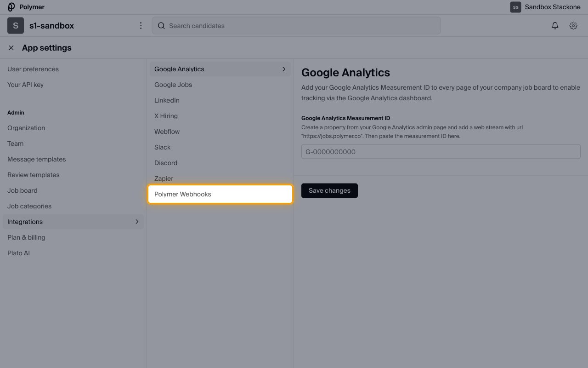Screen dimensions: 588x368
Task: Open Your API key settings
Action: click(25, 85)
